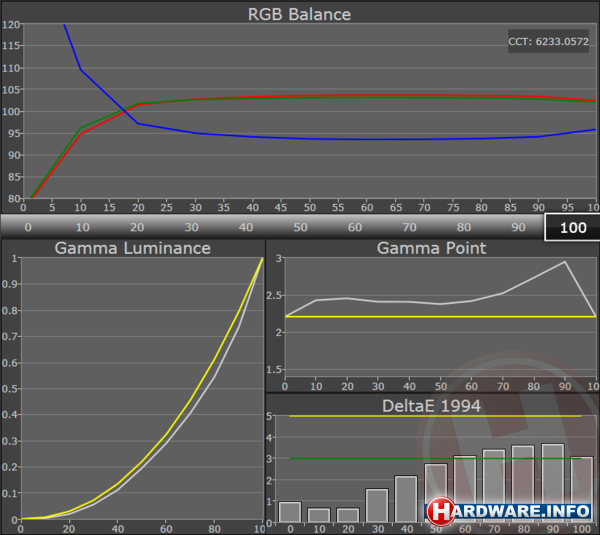The height and width of the screenshot is (535, 600).
Task: Select the 0 grayscale level button
Action: [28, 227]
